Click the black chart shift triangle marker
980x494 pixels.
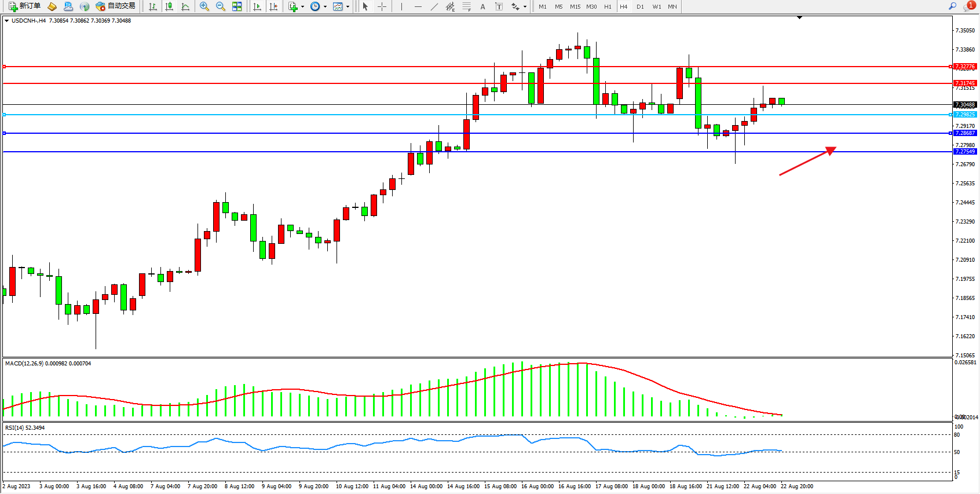pyautogui.click(x=799, y=18)
